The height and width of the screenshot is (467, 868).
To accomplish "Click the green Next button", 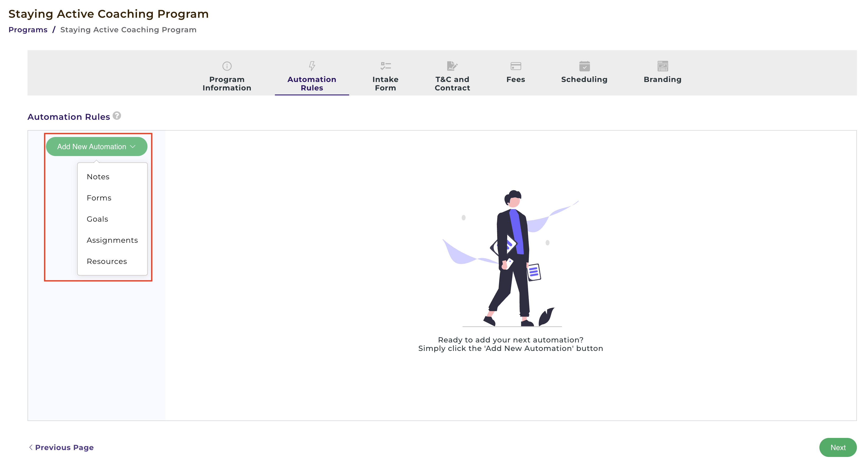I will [838, 447].
